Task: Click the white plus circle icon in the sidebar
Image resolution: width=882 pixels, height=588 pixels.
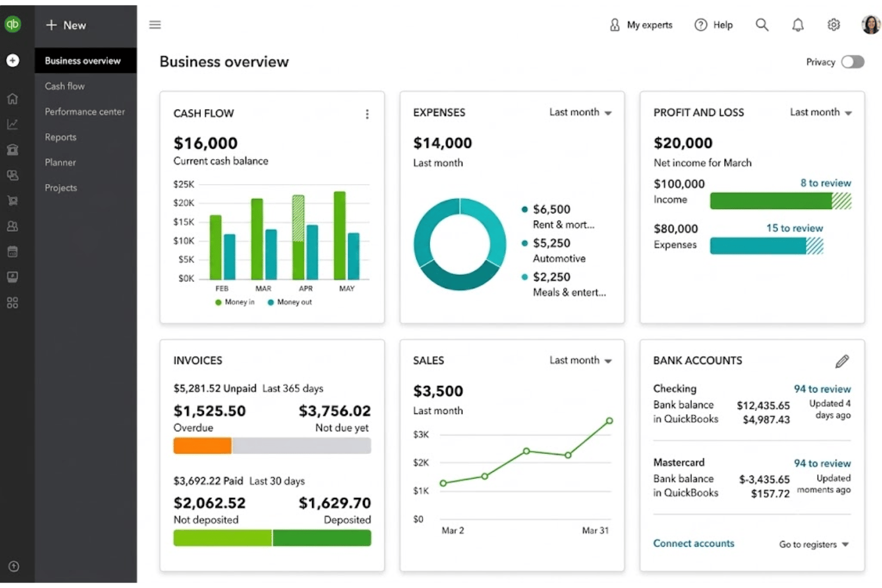Action: coord(13,60)
